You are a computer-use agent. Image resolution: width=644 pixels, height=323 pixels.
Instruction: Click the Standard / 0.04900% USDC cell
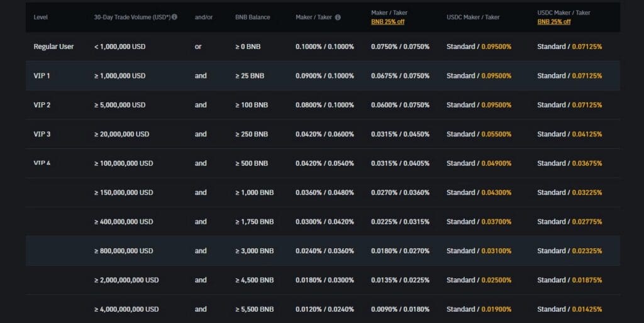(479, 163)
